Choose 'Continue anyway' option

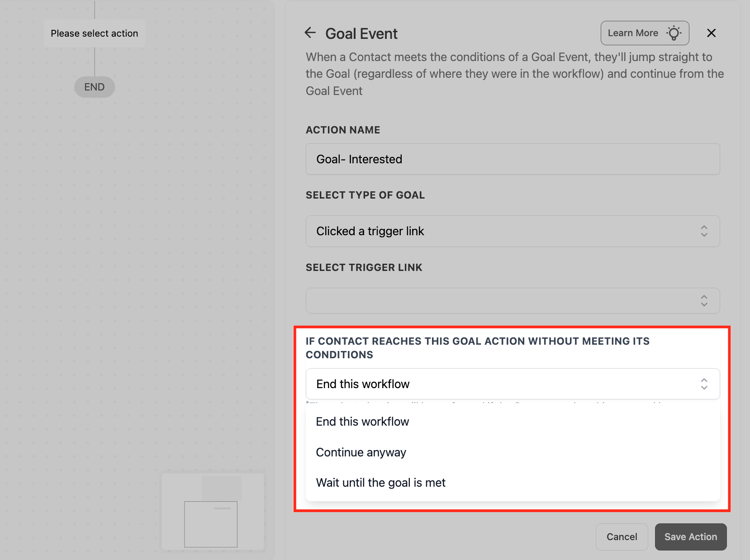click(x=513, y=452)
